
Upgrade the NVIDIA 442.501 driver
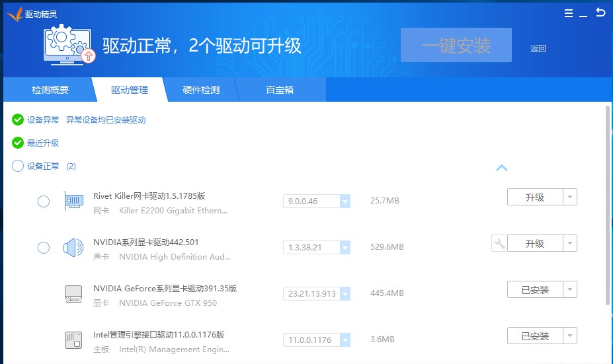pyautogui.click(x=535, y=243)
